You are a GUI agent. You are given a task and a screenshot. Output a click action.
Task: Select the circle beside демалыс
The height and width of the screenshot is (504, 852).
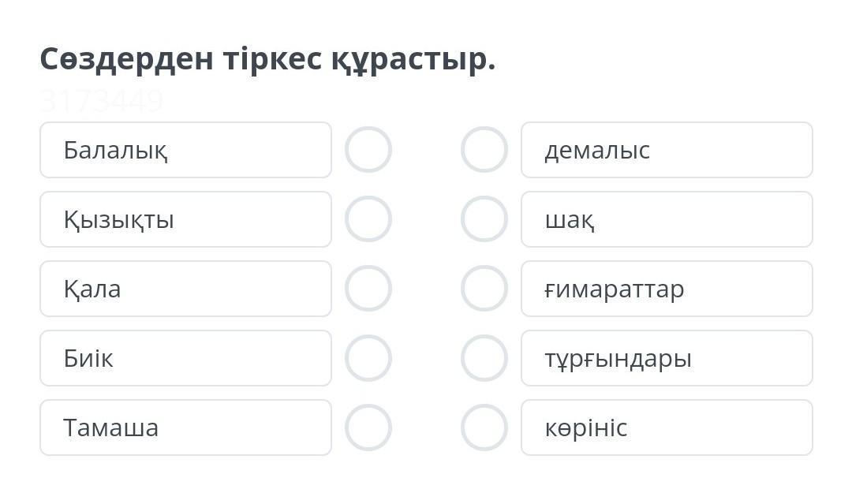[x=484, y=150]
